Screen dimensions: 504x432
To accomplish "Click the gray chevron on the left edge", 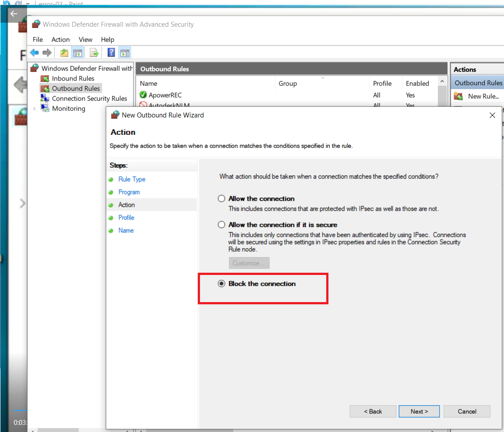I will click(23, 203).
